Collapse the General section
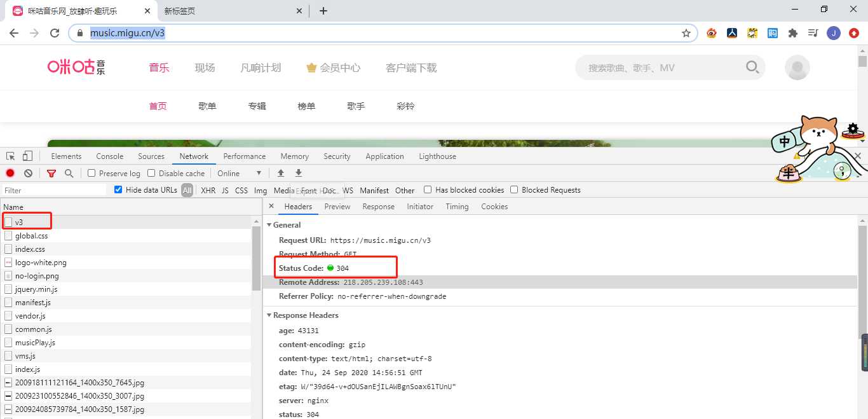This screenshot has width=868, height=419. [x=269, y=225]
